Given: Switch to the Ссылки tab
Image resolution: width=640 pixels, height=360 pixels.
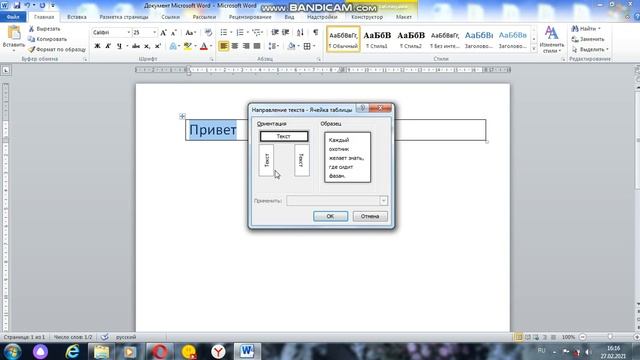Looking at the screenshot, I should [170, 17].
